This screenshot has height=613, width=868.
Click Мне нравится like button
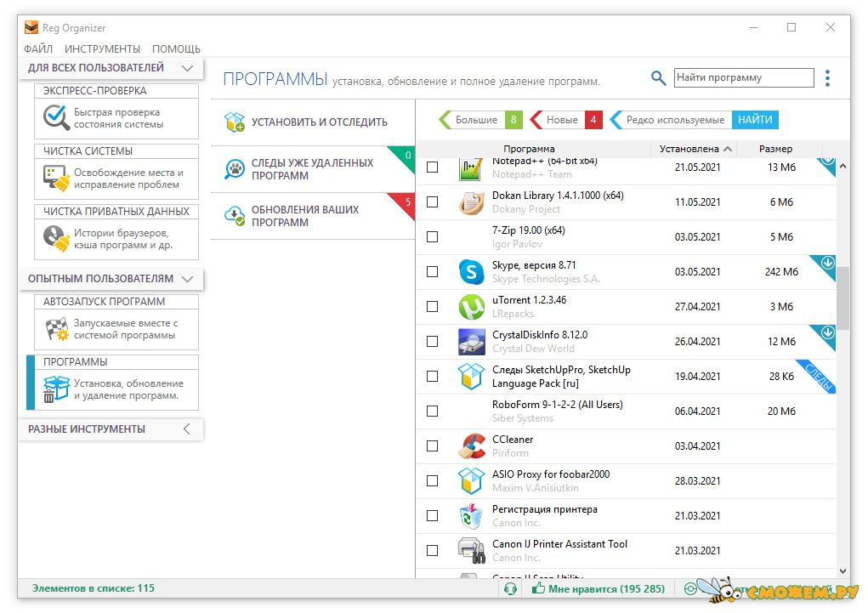point(599,588)
